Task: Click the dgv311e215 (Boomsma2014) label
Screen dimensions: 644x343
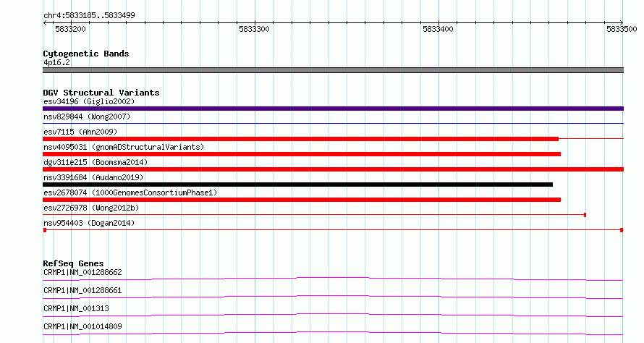Action: (x=96, y=162)
